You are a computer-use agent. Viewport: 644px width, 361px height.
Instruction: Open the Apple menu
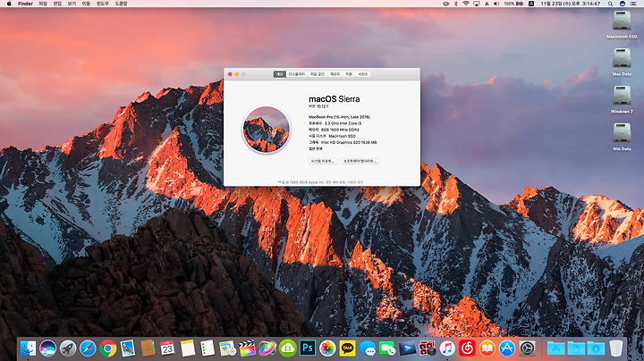coord(9,4)
